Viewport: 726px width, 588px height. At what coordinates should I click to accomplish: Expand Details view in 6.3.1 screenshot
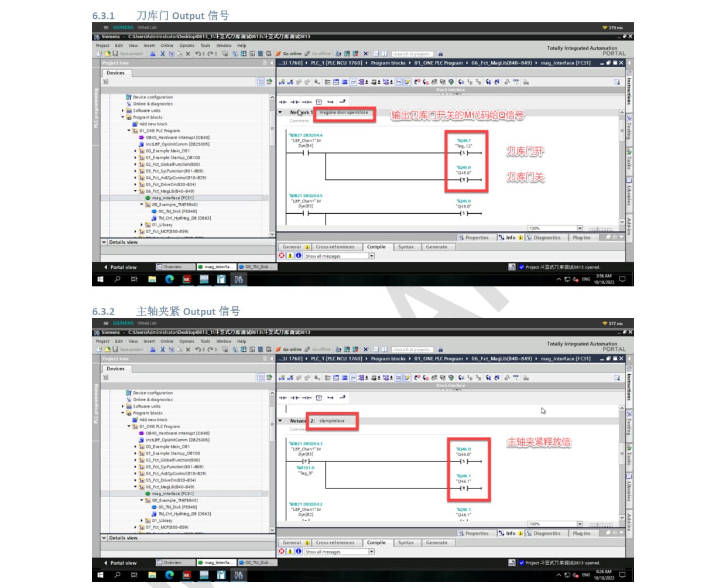point(104,242)
